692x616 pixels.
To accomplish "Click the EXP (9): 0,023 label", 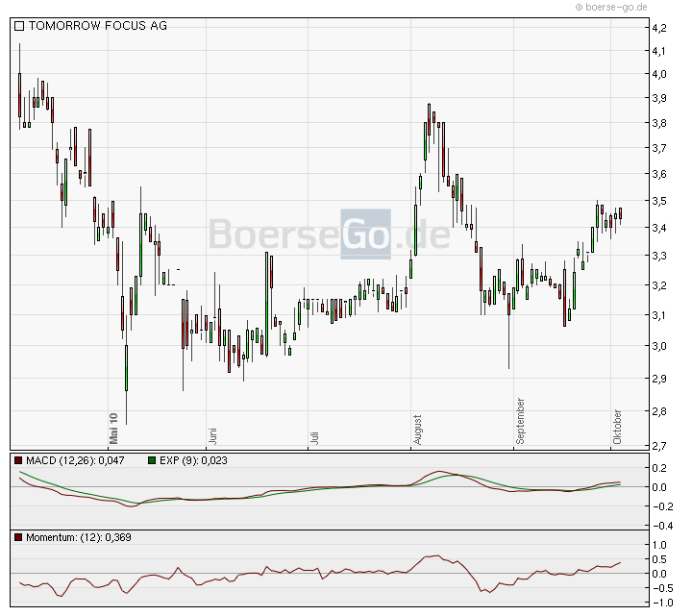I will point(193,460).
